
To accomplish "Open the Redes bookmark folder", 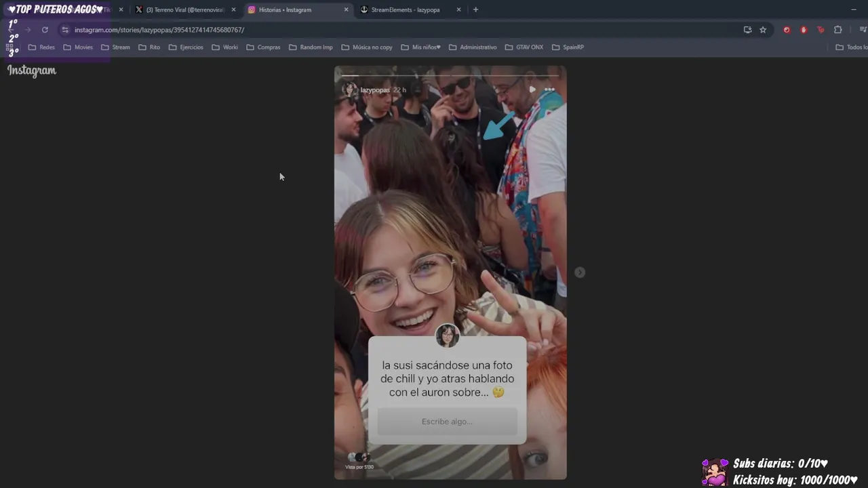I will coord(41,47).
